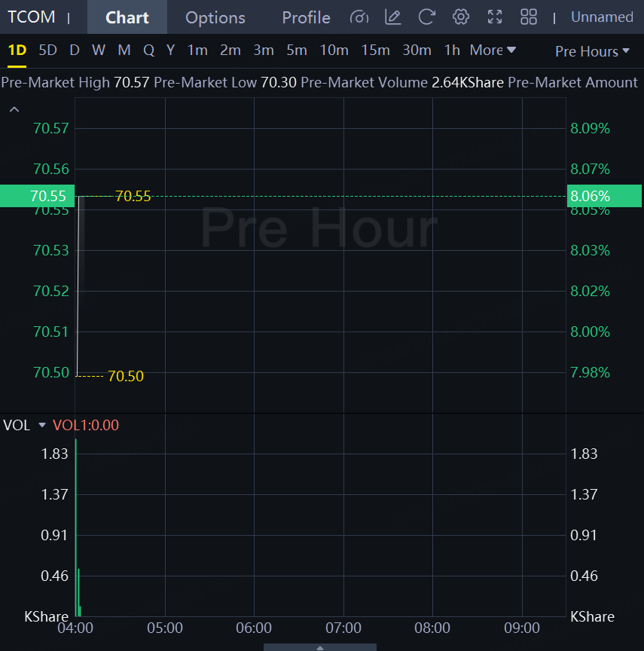Select the daily D timeframe
This screenshot has width=644, height=651.
[75, 50]
